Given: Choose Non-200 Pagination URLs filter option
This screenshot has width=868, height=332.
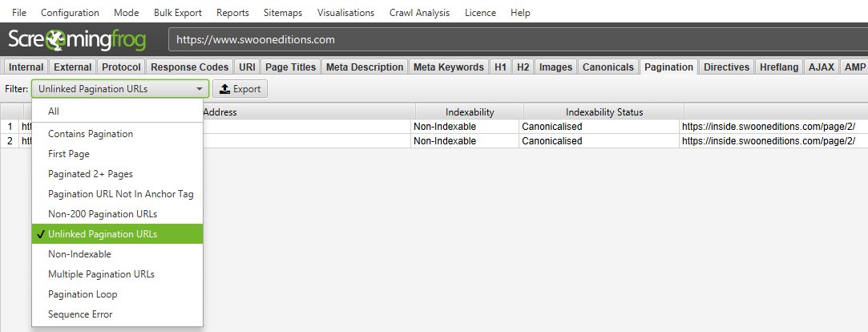Looking at the screenshot, I should (x=117, y=214).
